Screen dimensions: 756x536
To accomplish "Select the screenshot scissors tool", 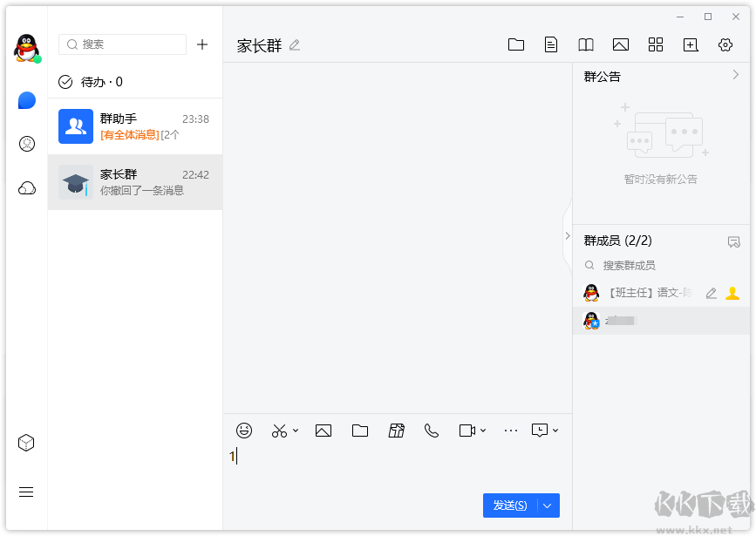I will [278, 430].
